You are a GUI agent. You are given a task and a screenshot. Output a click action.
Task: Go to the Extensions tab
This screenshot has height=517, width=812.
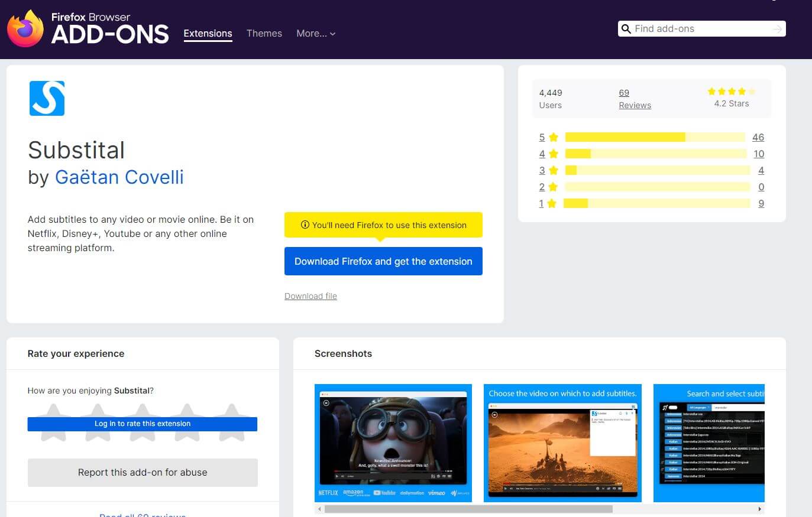208,34
